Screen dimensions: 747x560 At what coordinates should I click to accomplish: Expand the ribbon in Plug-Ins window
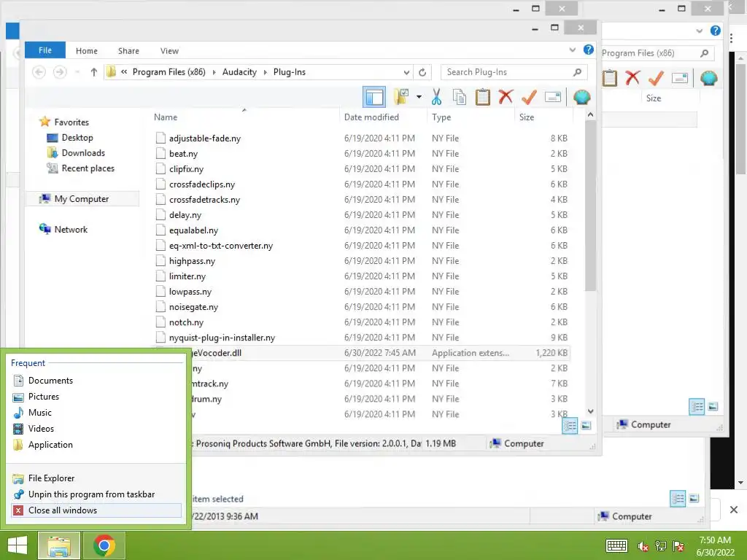572,50
